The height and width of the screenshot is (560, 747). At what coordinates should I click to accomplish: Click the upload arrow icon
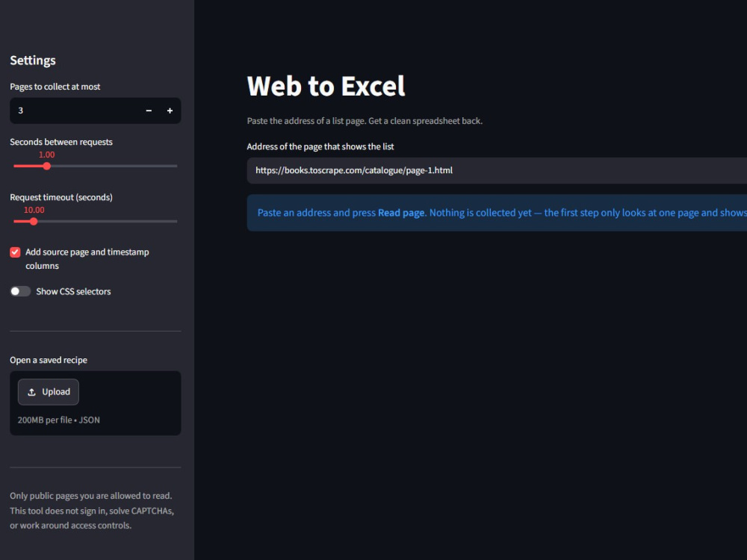point(31,392)
